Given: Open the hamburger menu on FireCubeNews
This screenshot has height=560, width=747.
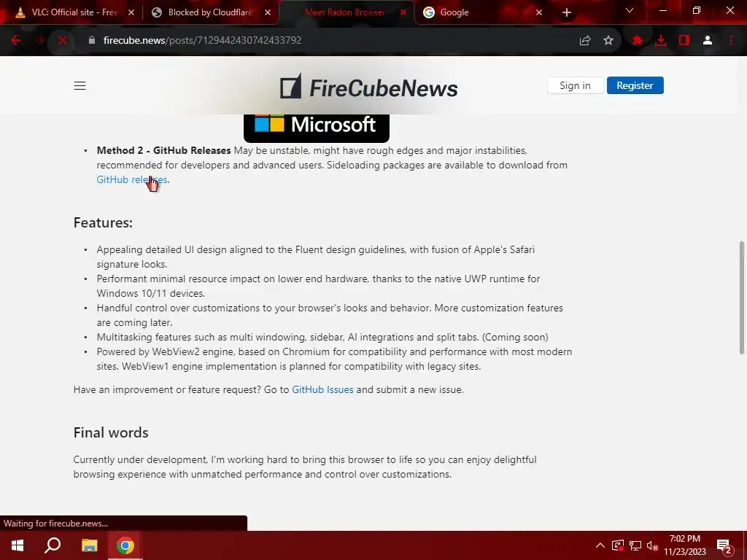Looking at the screenshot, I should coord(80,86).
